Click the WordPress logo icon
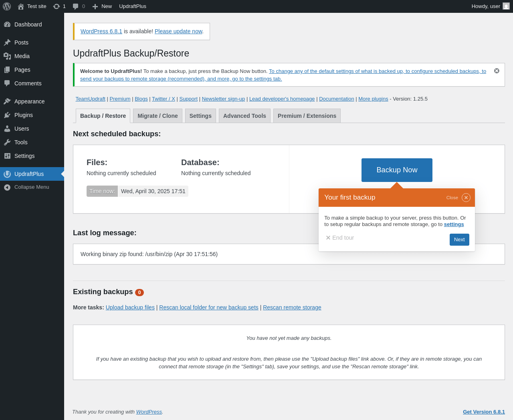 7,6
